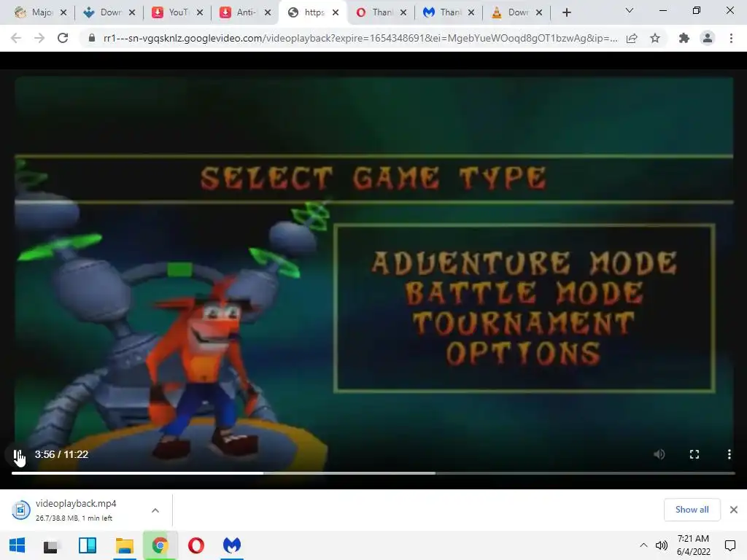Open File Explorer from the taskbar
747x560 pixels.
(124, 545)
